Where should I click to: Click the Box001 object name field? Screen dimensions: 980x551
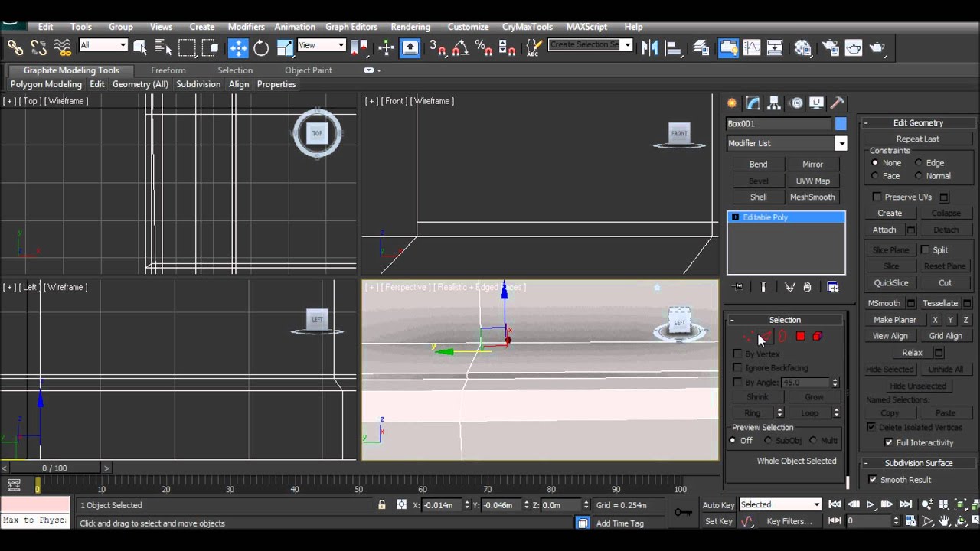(779, 124)
